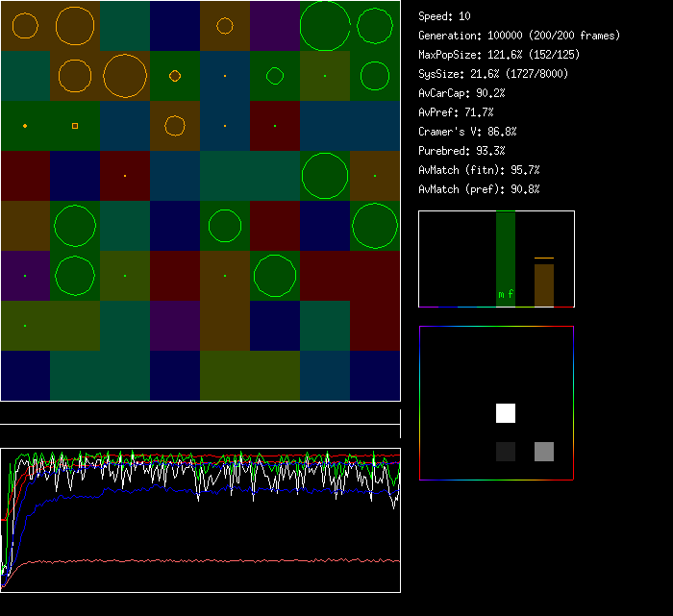
Task: Select the white square in the color-bordered panel
Action: (x=506, y=413)
